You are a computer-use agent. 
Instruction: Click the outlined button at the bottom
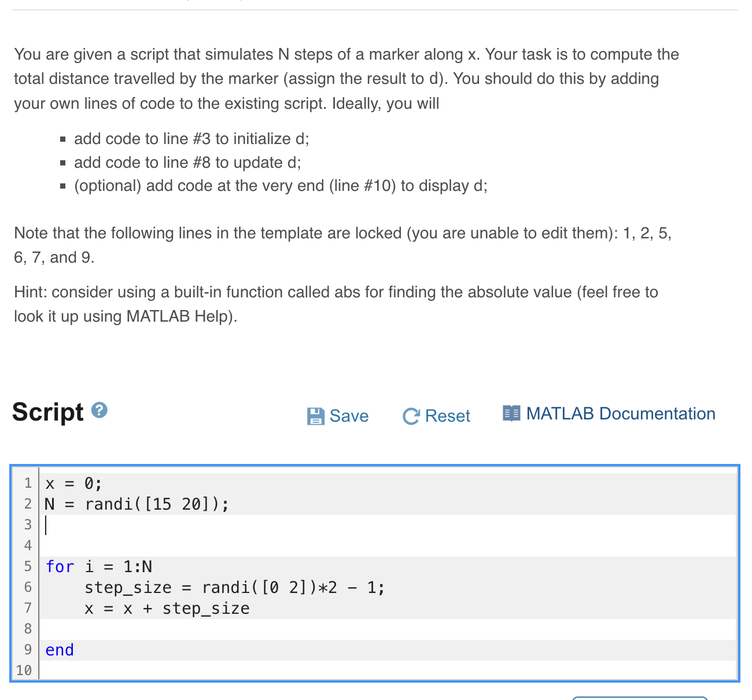point(639,698)
